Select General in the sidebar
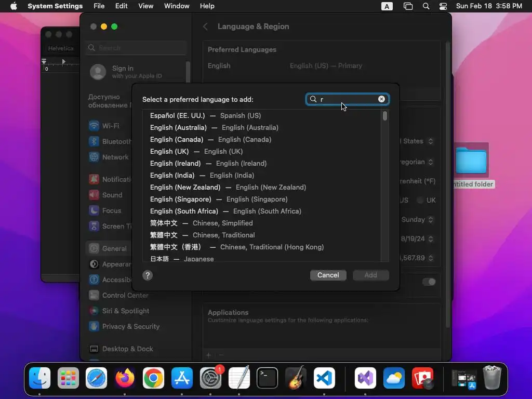 coord(109,249)
